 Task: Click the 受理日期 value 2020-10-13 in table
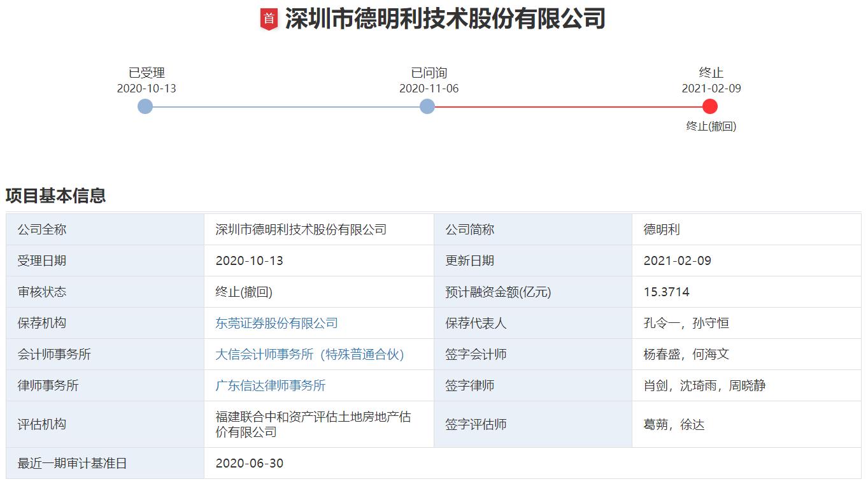[x=249, y=261]
